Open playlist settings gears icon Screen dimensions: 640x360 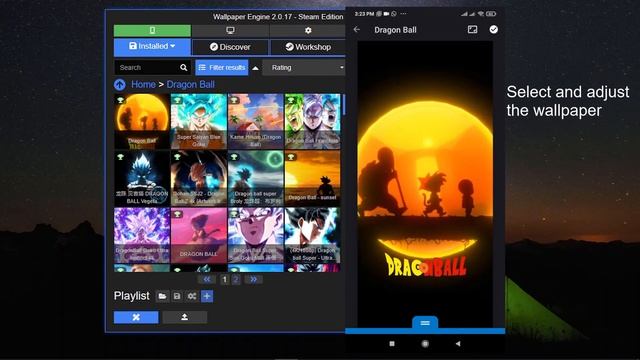click(192, 296)
